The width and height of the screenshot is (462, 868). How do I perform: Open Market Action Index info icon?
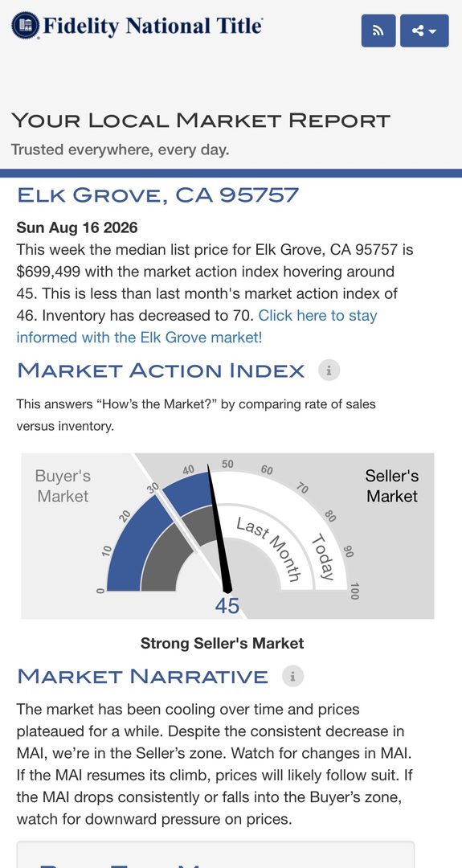(x=329, y=371)
